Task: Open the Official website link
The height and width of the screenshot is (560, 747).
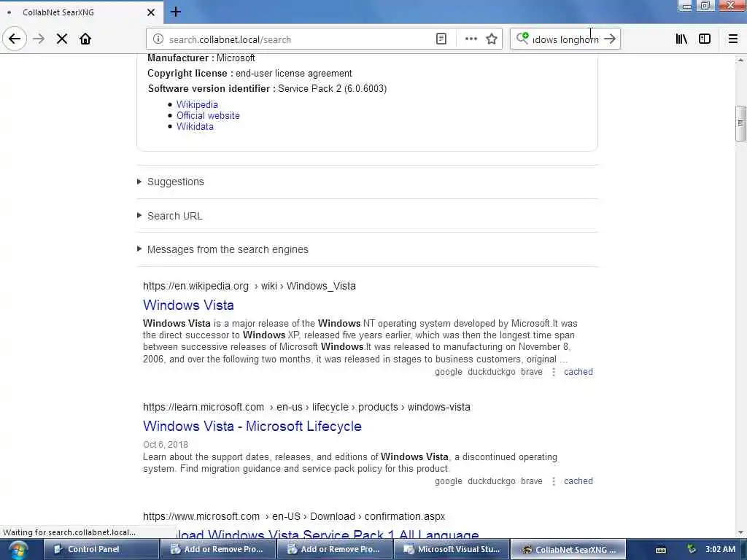Action: (x=208, y=115)
